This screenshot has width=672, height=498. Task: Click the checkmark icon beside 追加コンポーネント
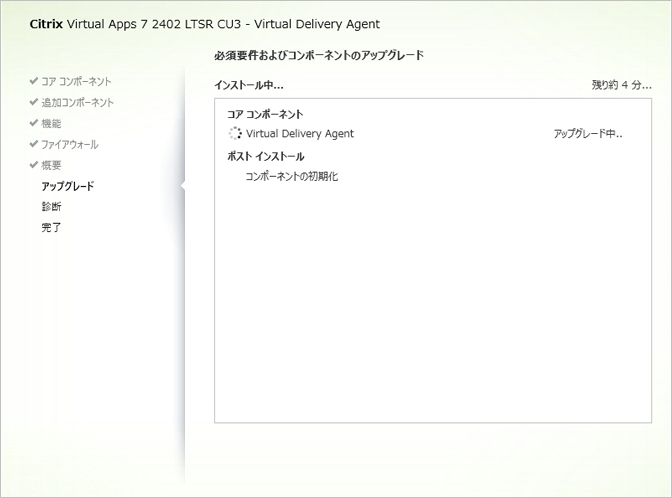click(x=34, y=102)
